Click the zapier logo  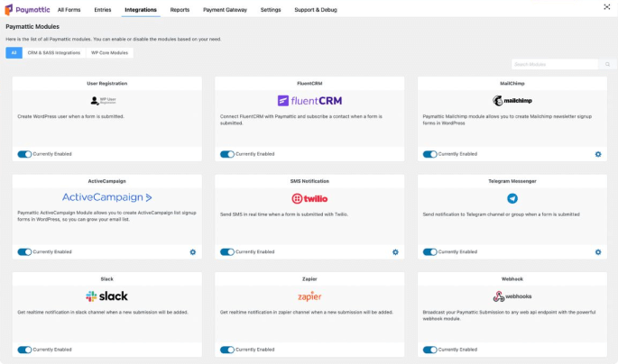(x=309, y=296)
